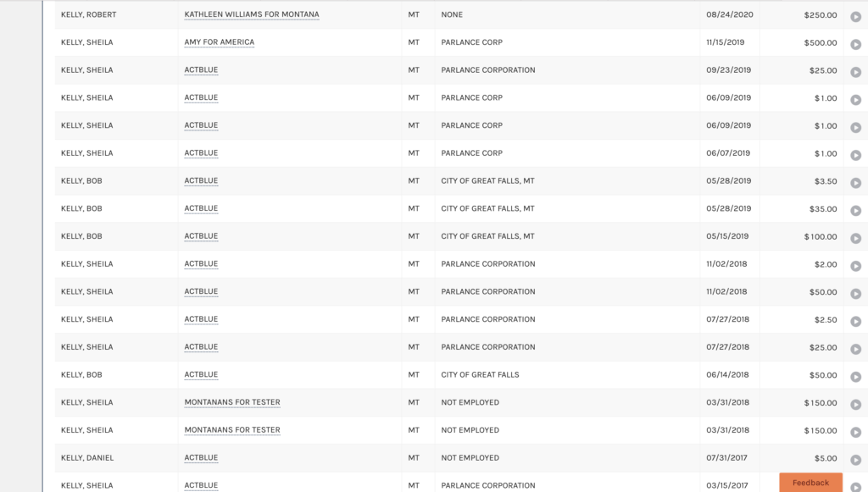Open ActBlue link in the 06/14/2018 row
The height and width of the screenshot is (492, 868).
click(201, 375)
